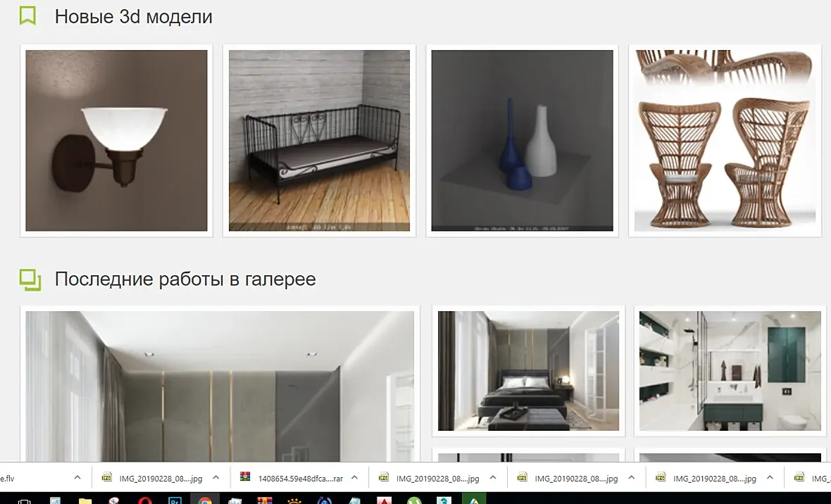
Task: Open the black metal daybed 3d model
Action: (x=319, y=141)
